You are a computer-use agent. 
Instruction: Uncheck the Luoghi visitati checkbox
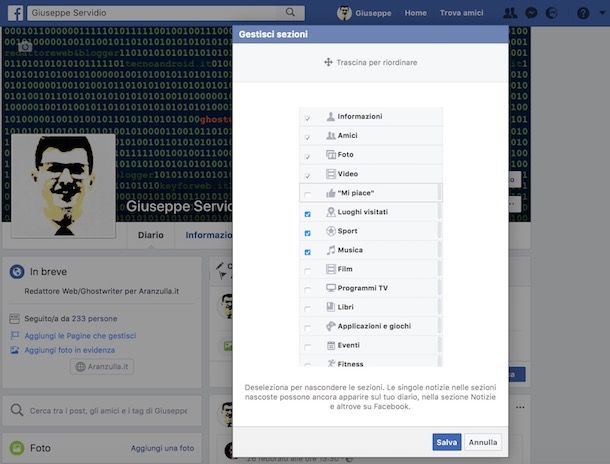(308, 214)
